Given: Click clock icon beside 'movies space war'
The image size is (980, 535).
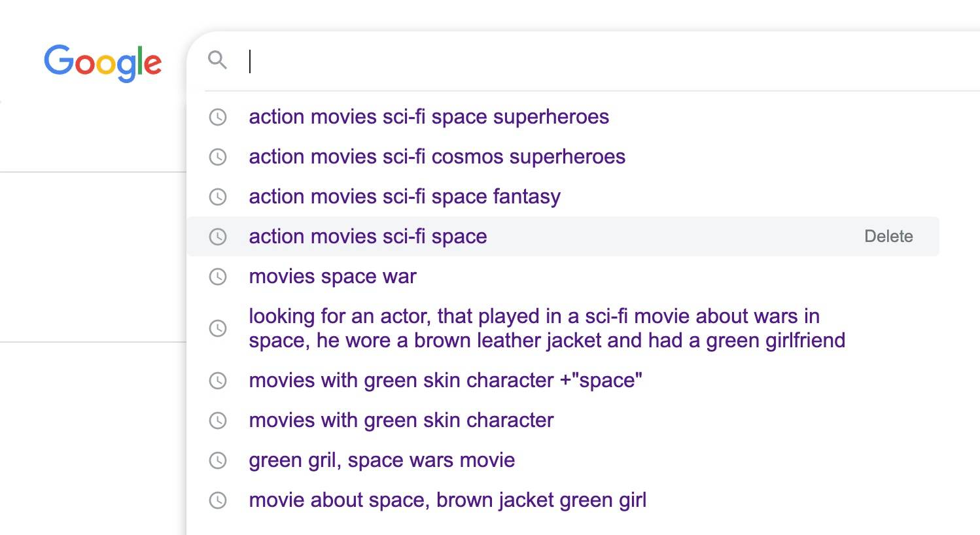Looking at the screenshot, I should pyautogui.click(x=218, y=277).
